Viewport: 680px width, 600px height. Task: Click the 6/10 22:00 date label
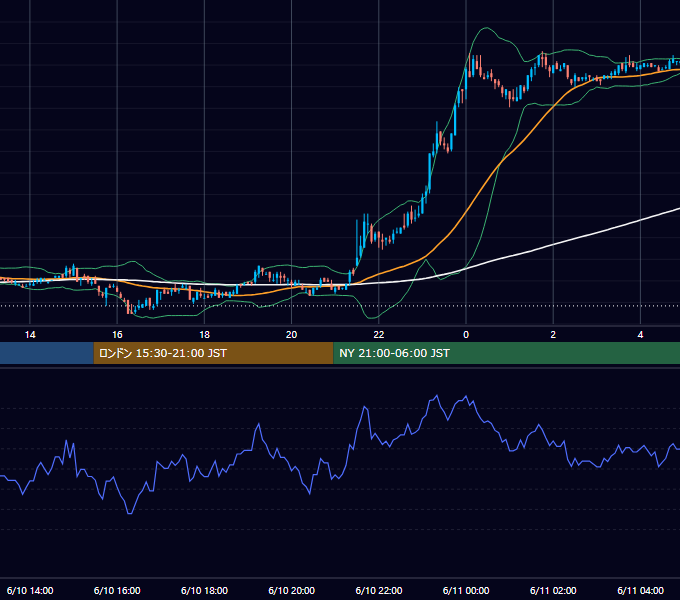tap(379, 590)
